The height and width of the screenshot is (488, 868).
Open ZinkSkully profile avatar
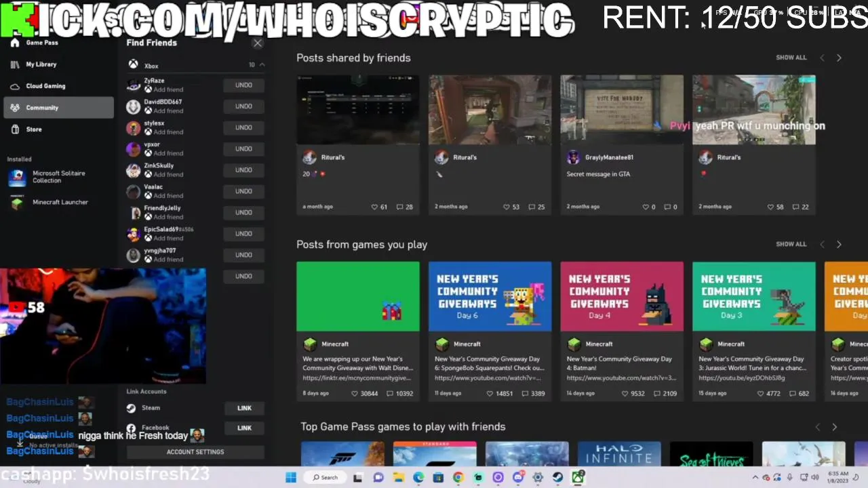coord(134,170)
